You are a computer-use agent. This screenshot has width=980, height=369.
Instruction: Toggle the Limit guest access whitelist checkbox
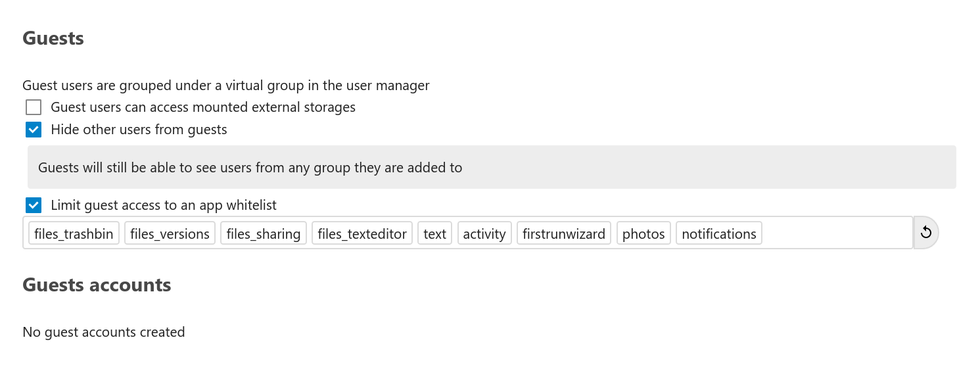(34, 205)
